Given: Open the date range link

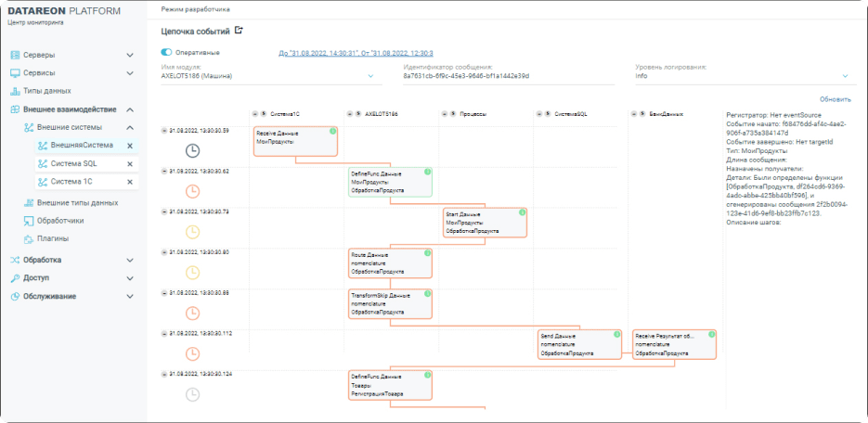Looking at the screenshot, I should click(x=356, y=53).
